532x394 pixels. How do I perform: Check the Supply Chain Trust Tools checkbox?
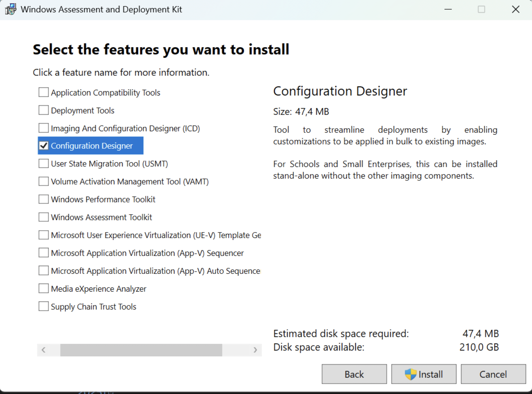(x=43, y=306)
